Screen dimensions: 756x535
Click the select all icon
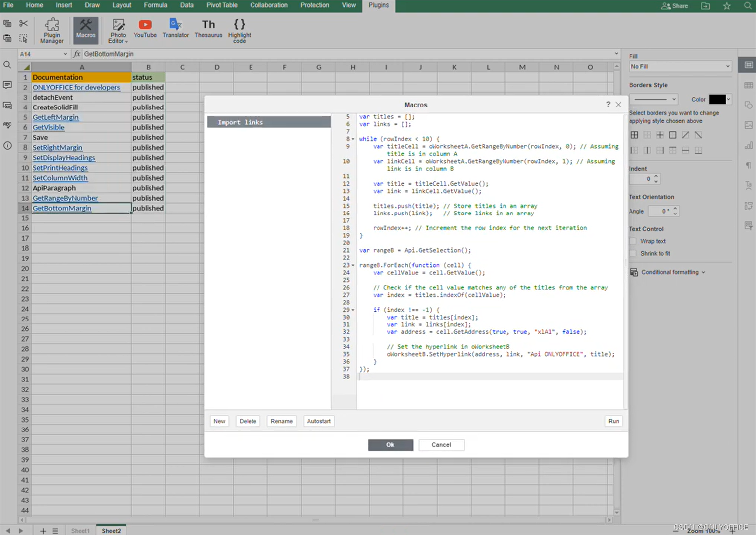coord(23,38)
